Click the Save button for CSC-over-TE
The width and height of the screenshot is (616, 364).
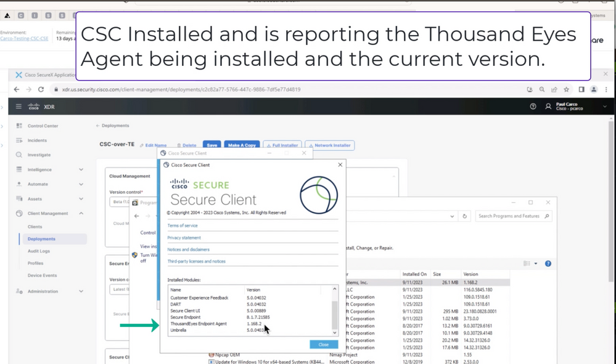click(x=211, y=145)
